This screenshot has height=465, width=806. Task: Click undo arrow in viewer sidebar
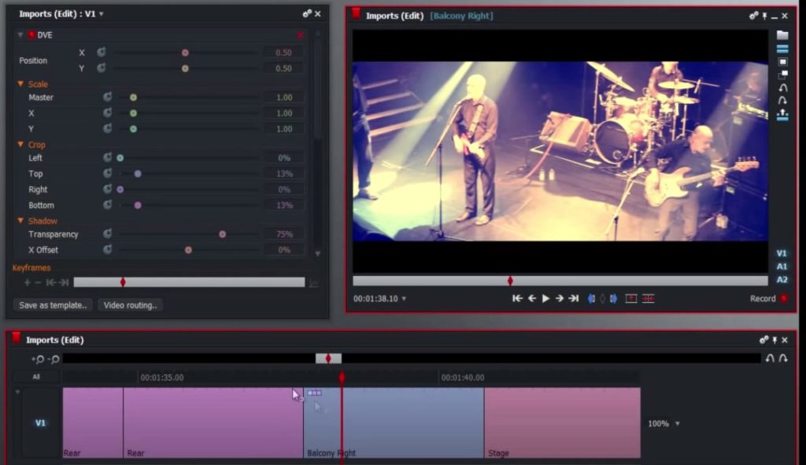tap(782, 88)
